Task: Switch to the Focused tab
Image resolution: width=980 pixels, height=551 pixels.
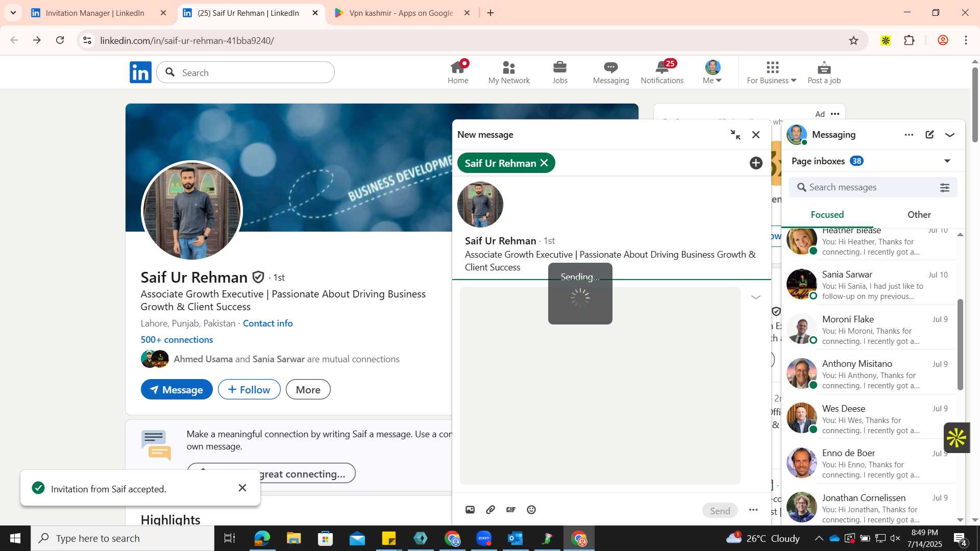Action: [827, 215]
